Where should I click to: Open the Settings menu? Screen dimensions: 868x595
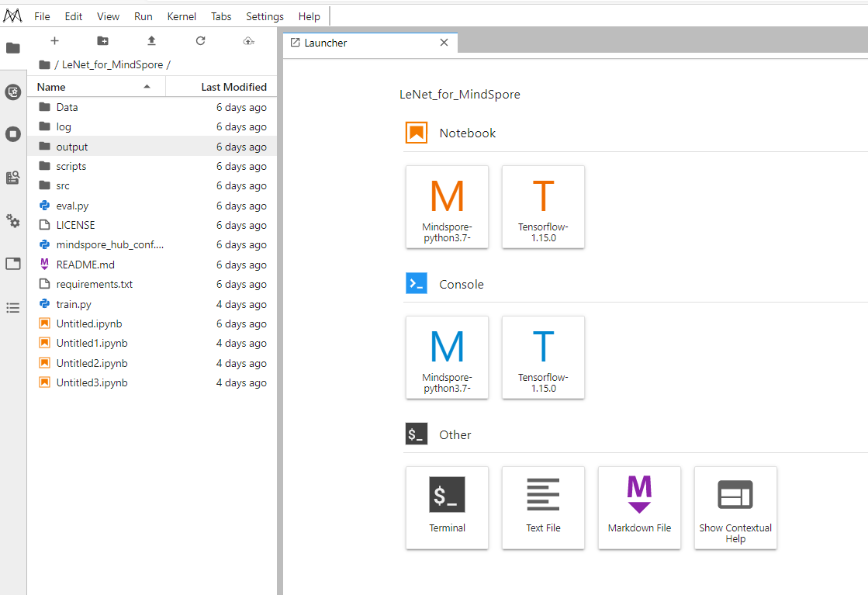point(265,16)
